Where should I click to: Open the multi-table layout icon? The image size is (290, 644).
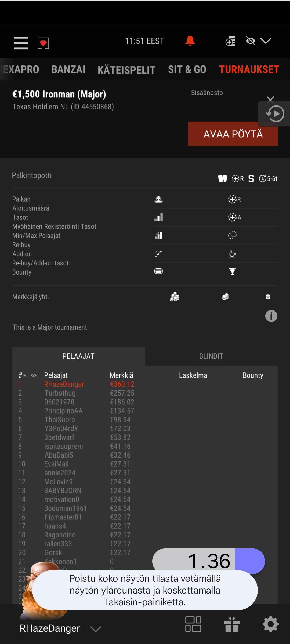point(193,624)
